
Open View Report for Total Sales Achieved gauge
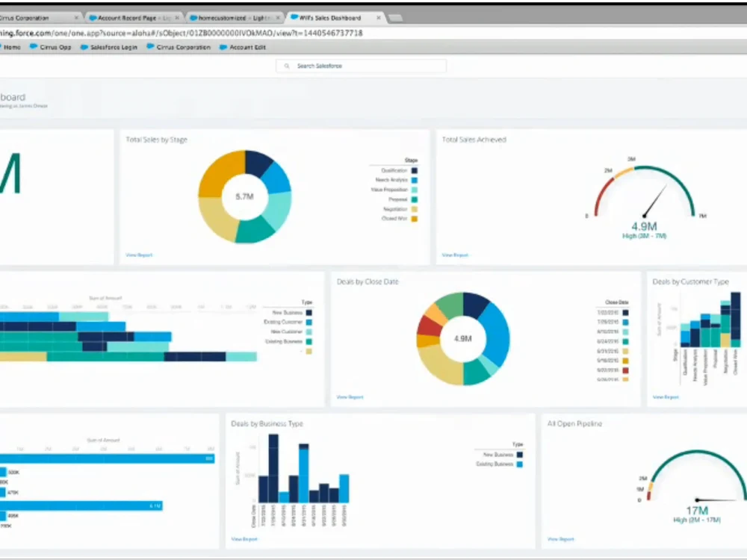tap(454, 255)
